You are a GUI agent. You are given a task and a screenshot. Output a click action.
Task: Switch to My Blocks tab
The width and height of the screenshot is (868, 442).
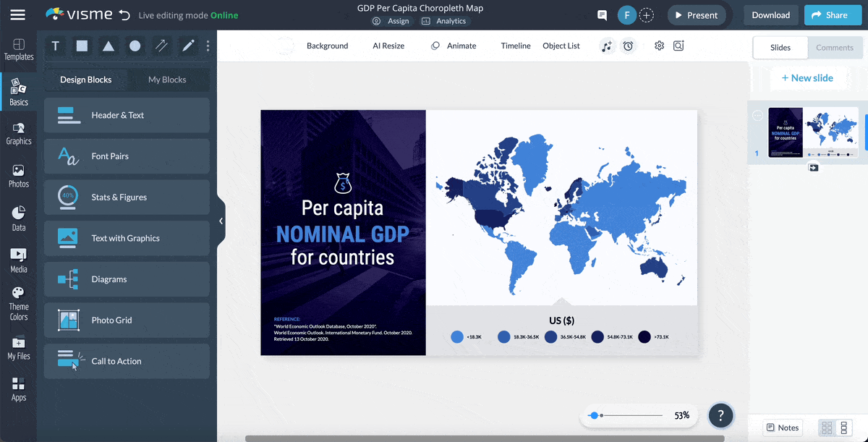coord(167,80)
